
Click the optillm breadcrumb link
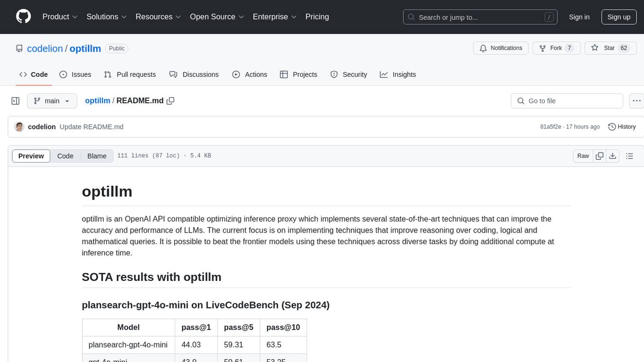click(x=98, y=101)
